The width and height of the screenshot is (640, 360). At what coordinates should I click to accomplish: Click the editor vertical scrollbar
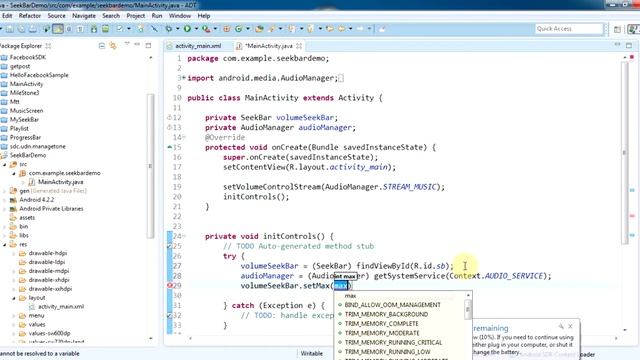[x=624, y=152]
